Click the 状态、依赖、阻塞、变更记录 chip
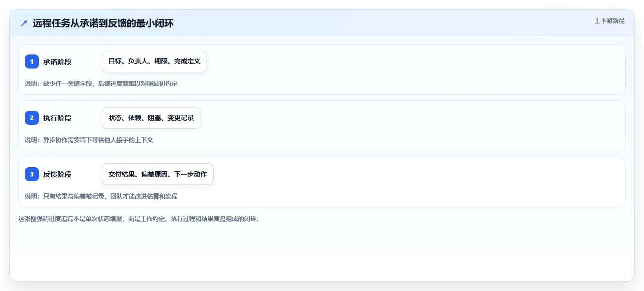Screen dimensions: 644x291 pos(151,118)
